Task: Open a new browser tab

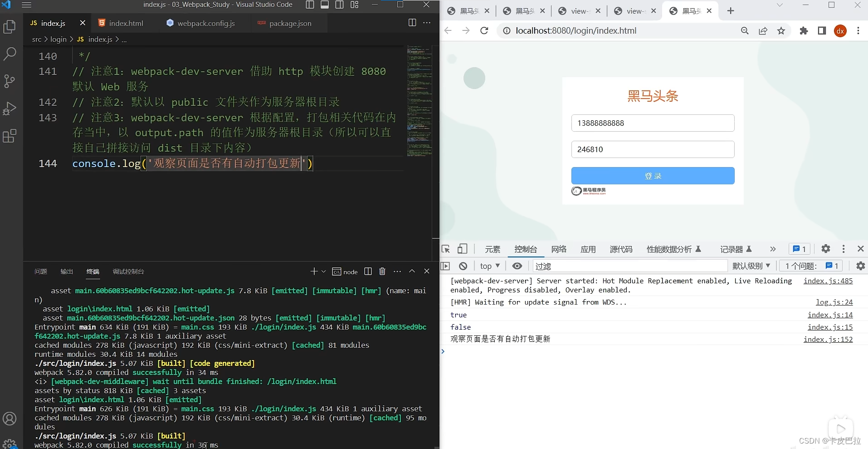Action: pos(731,11)
